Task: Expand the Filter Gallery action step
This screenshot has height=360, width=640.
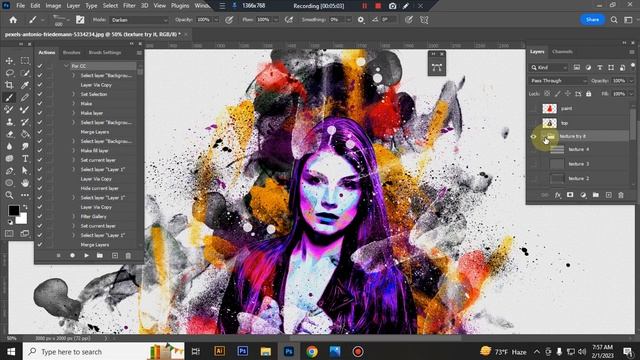Action: point(74,216)
